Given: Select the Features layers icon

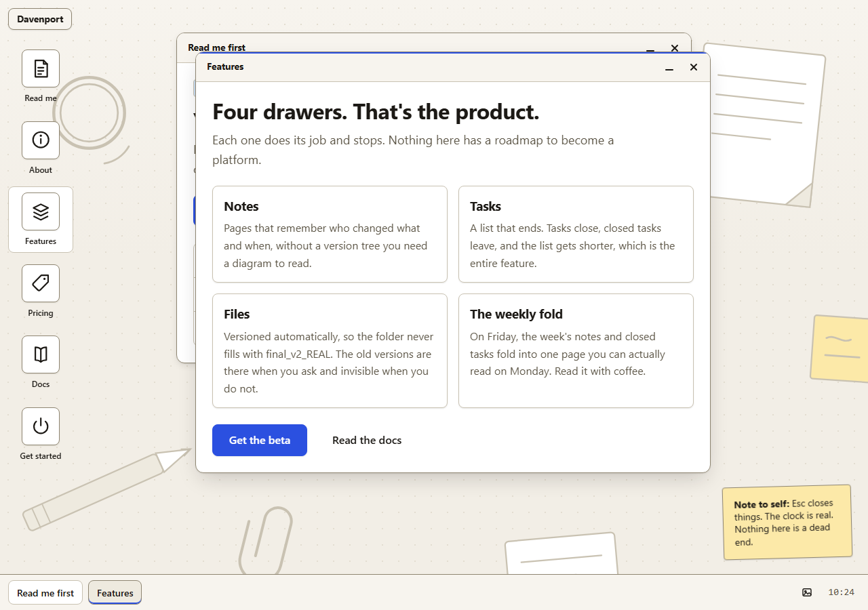Looking at the screenshot, I should [41, 211].
